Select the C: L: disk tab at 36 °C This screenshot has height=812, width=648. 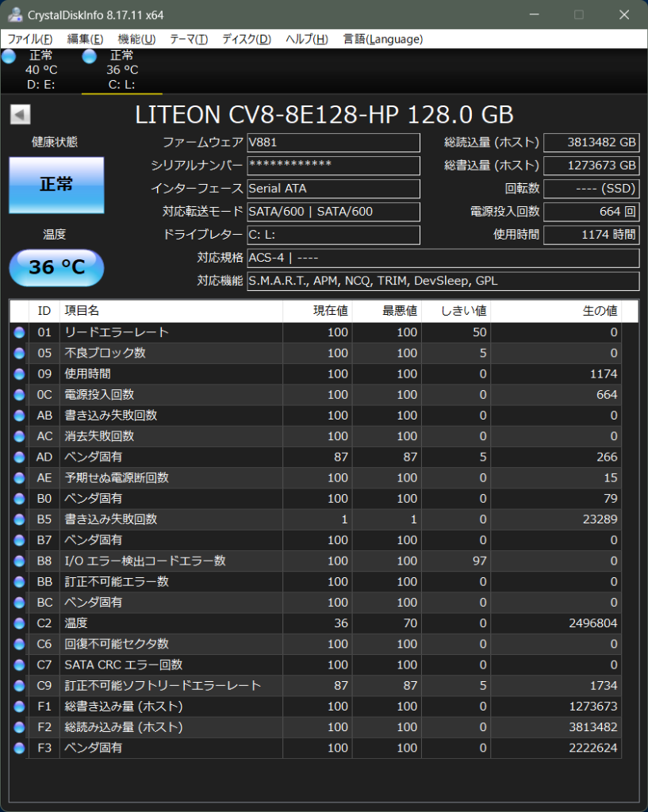pyautogui.click(x=121, y=70)
